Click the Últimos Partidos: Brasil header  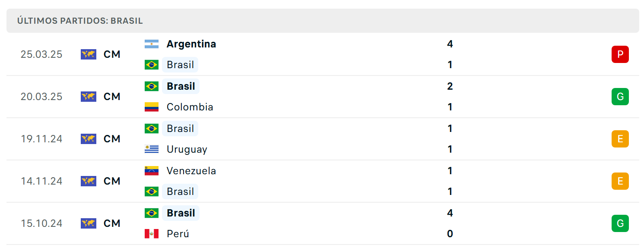[80, 21]
